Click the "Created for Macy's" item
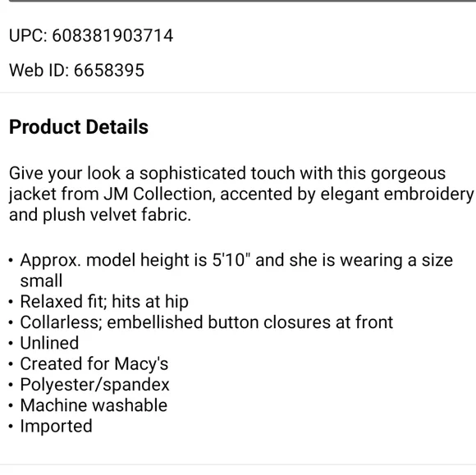The width and height of the screenshot is (476, 475). point(94,364)
